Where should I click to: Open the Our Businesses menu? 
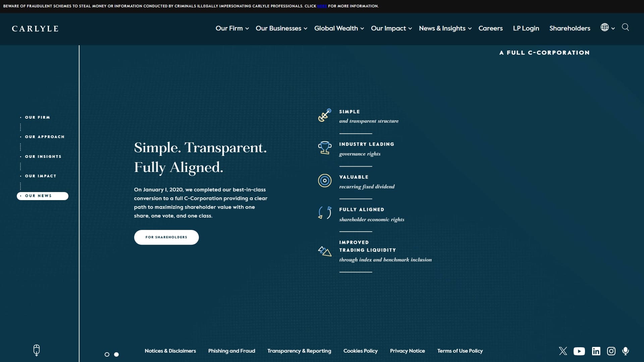click(x=278, y=28)
